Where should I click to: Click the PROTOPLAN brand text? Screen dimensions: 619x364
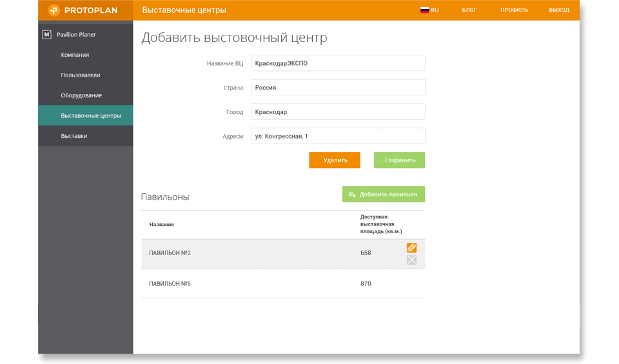(91, 11)
